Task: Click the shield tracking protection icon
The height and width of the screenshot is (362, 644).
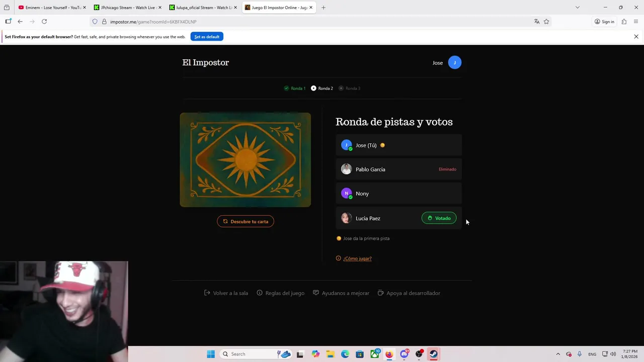Action: point(95,22)
